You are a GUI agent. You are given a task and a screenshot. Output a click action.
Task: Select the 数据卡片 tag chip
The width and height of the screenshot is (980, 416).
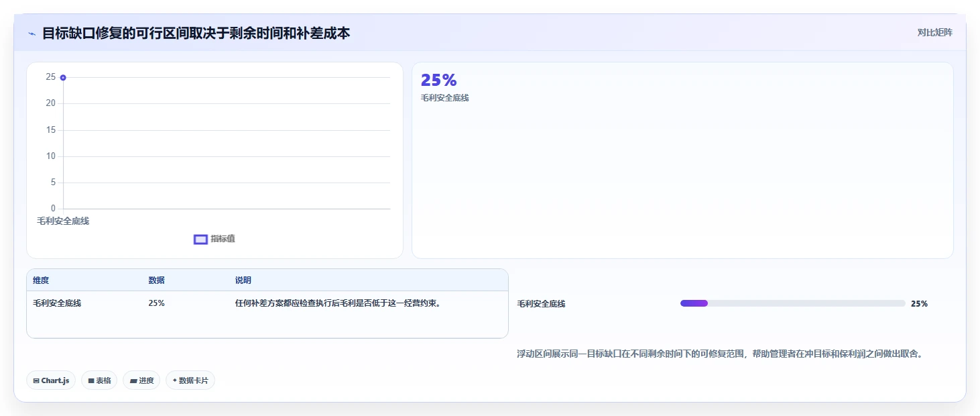pyautogui.click(x=190, y=380)
